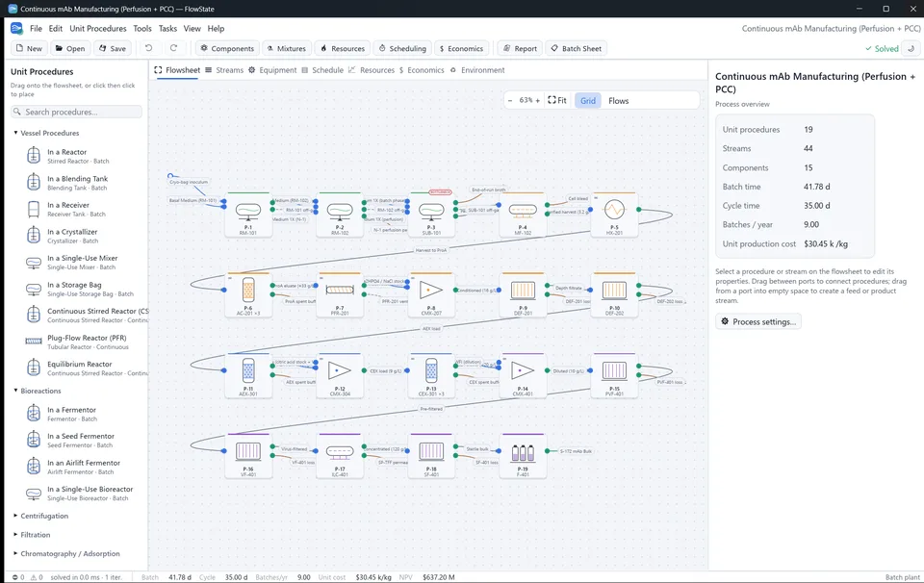The image size is (924, 583).
Task: Toggle the Flows display button
Action: point(618,101)
